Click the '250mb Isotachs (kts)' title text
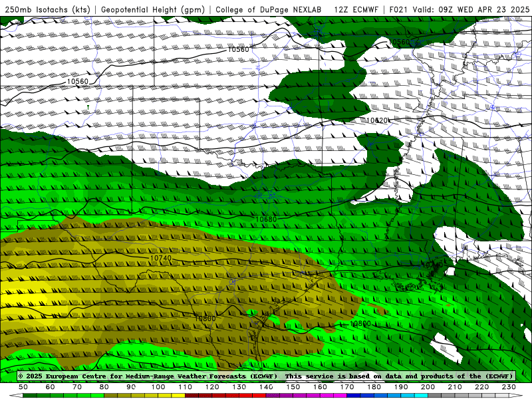The image size is (532, 399). coord(47,9)
